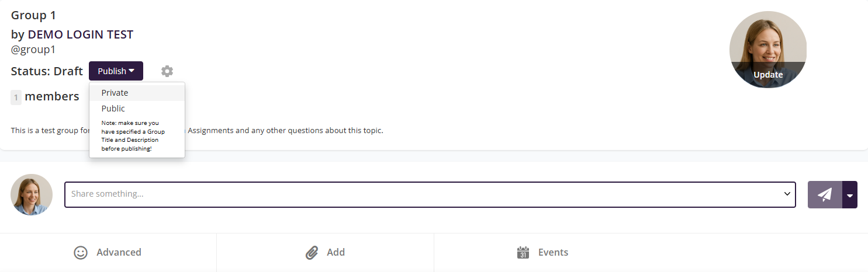Click the user avatar beside the share box
This screenshot has width=868, height=272.
32,194
